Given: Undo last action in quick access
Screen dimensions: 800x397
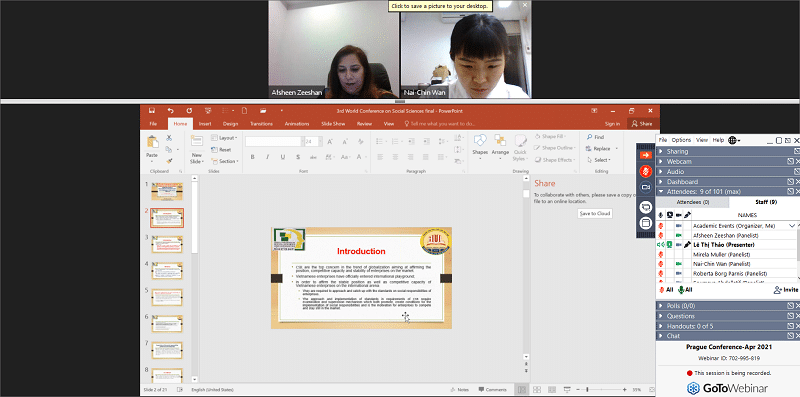Looking at the screenshot, I should pyautogui.click(x=170, y=110).
